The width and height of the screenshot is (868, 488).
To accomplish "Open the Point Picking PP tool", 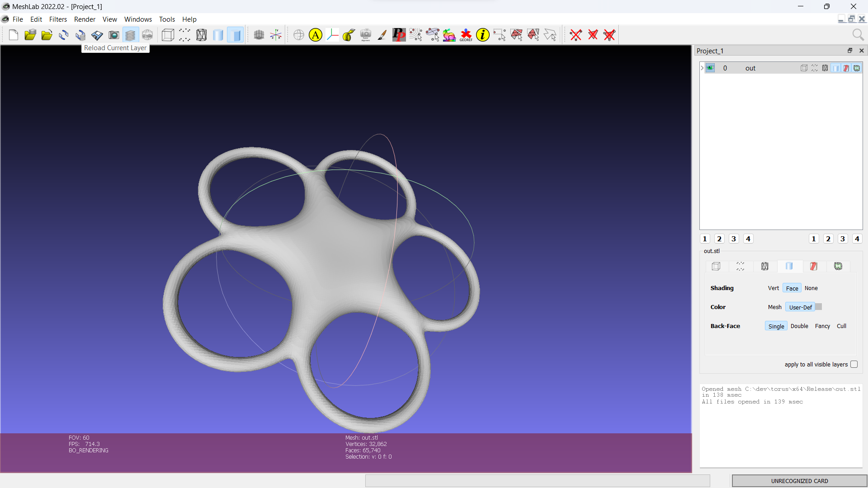I will click(399, 35).
